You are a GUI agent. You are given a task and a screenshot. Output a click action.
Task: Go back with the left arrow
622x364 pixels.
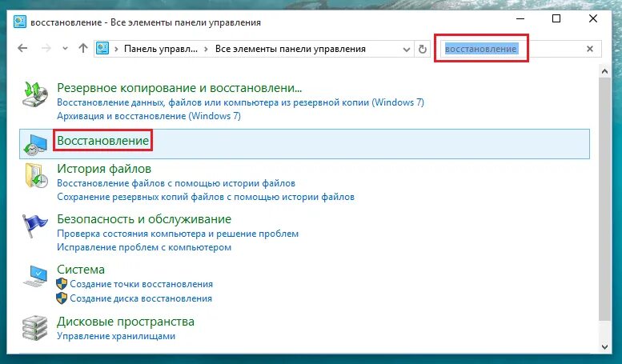pyautogui.click(x=22, y=48)
